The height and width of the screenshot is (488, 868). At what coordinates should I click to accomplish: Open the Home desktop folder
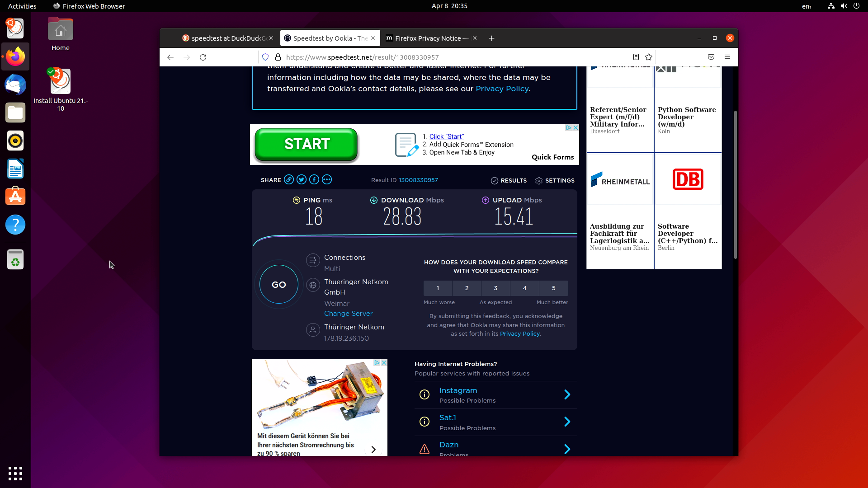(x=61, y=34)
